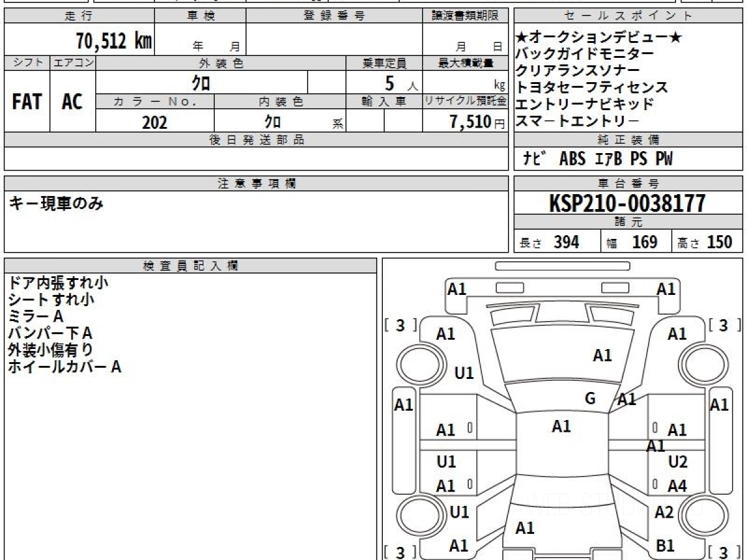Select the ★オークションデビュー★ line

(599, 38)
